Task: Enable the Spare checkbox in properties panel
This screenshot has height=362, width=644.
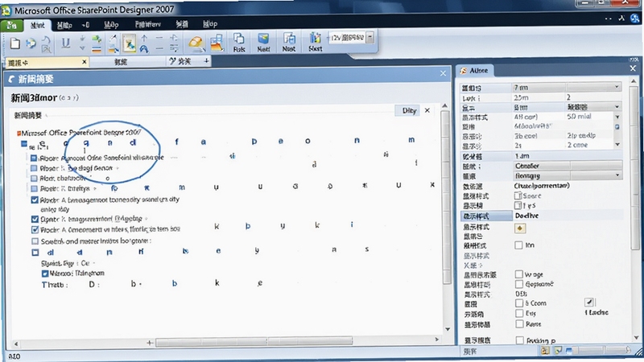Action: [x=518, y=195]
